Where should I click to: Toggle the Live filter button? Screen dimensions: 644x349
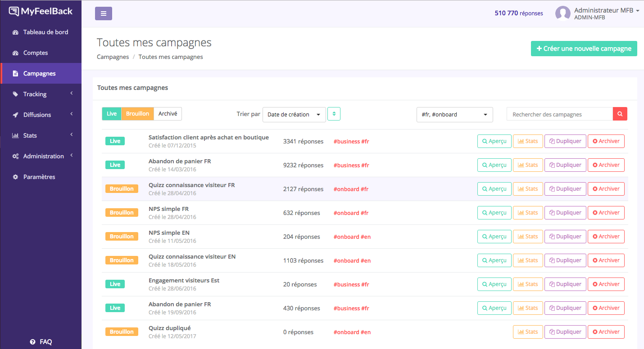pyautogui.click(x=112, y=114)
